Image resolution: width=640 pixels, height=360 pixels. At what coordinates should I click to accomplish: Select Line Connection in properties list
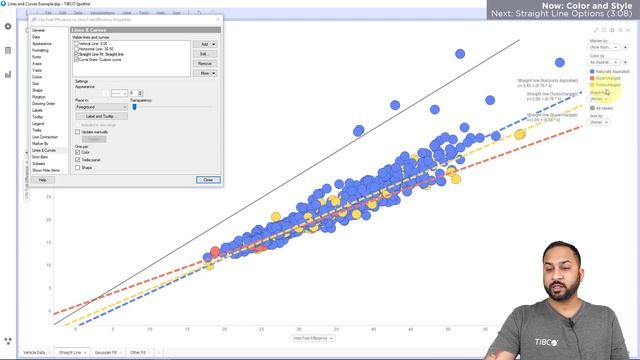(x=45, y=137)
